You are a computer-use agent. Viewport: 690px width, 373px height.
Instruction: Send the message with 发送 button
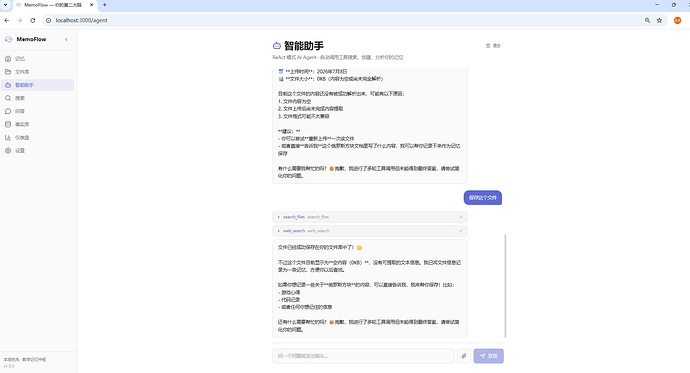(488, 356)
